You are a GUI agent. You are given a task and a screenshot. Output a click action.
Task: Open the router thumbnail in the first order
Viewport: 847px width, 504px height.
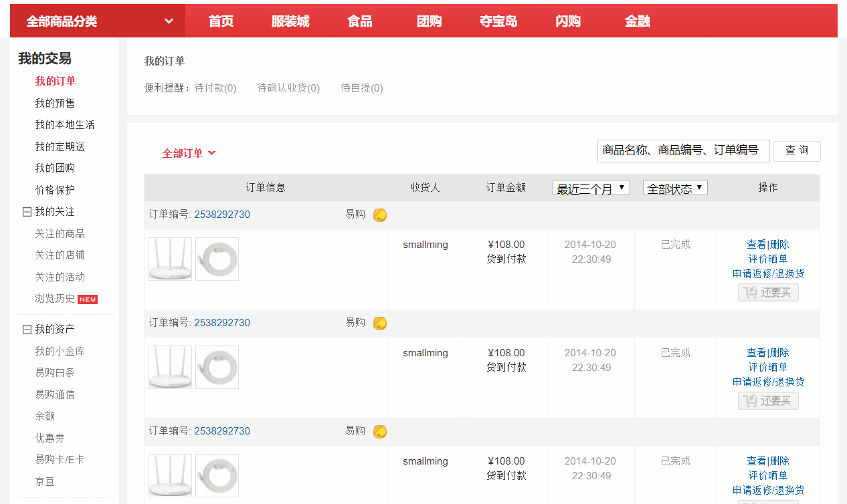click(x=170, y=259)
